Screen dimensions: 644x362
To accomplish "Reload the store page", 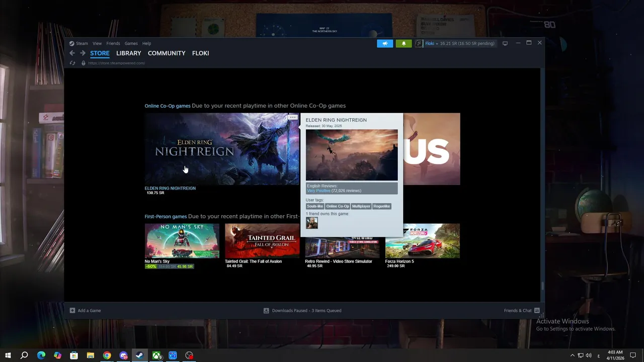I will (72, 63).
